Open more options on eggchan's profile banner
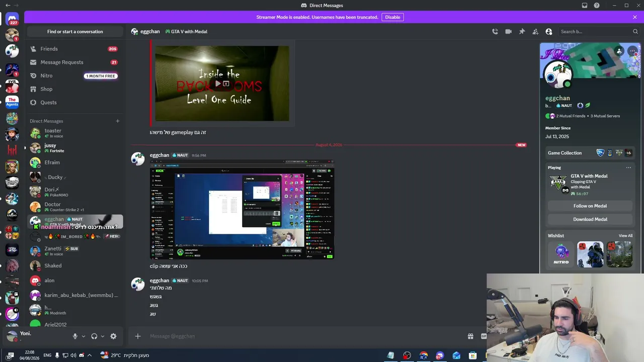Screen dimensions: 644x362 tap(632, 51)
